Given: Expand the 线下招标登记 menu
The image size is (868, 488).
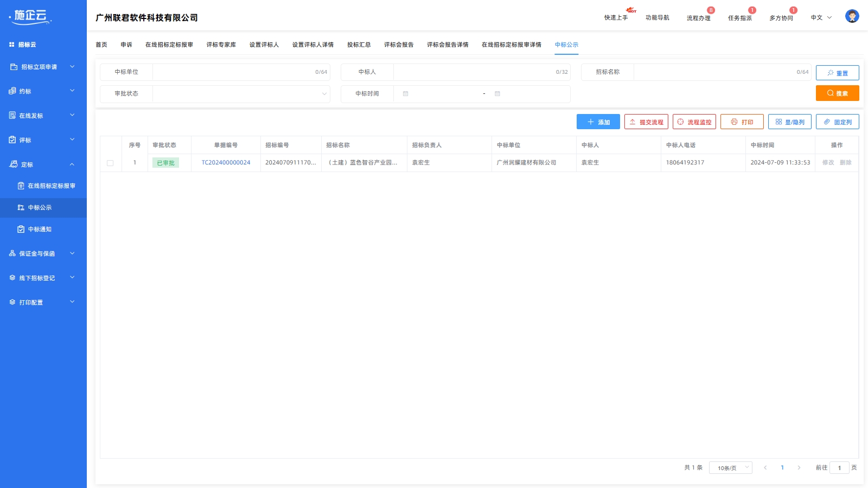Looking at the screenshot, I should (x=72, y=278).
